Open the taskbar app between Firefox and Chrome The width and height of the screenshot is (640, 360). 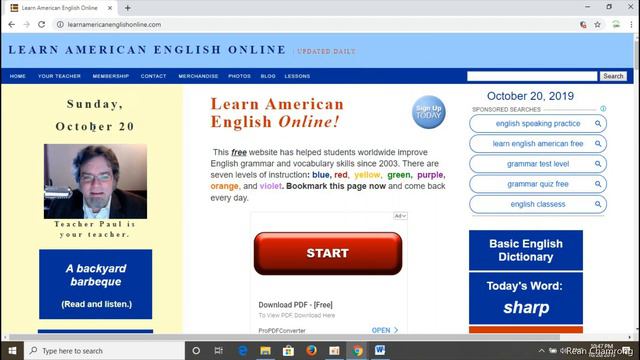click(334, 351)
